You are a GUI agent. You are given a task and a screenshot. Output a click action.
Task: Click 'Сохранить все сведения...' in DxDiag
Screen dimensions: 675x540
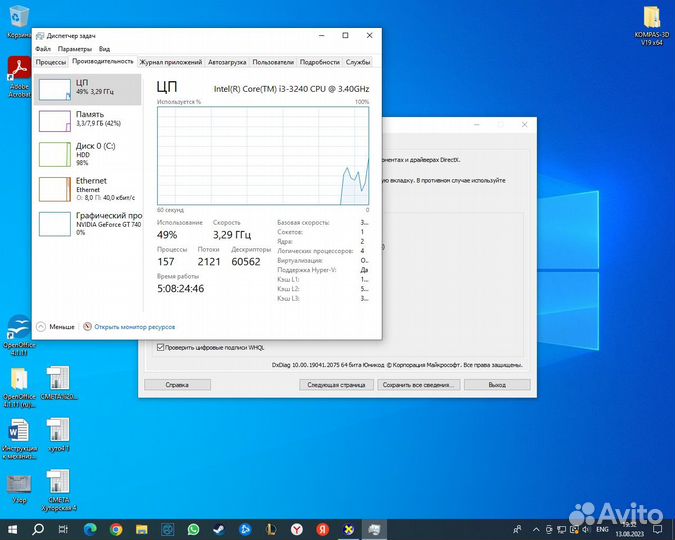[418, 385]
